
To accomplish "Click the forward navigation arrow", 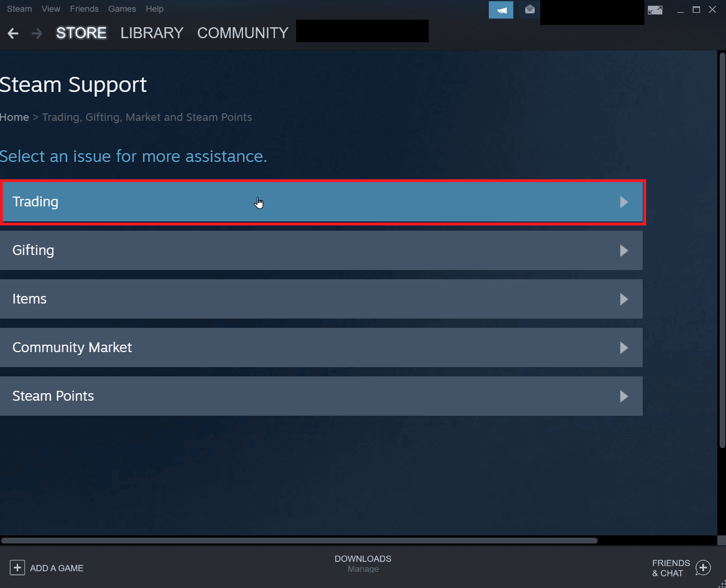I will coord(36,33).
